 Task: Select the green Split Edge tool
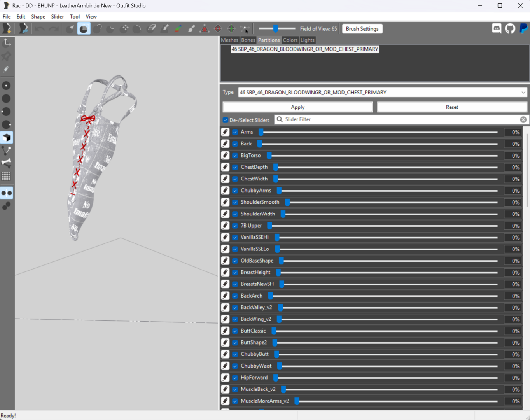pos(231,29)
